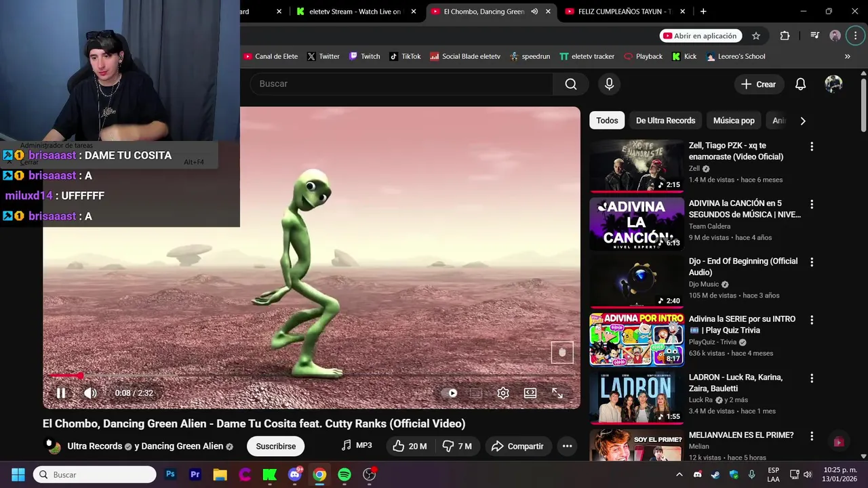This screenshot has width=868, height=488.
Task: Select the Música pop chip
Action: point(734,121)
